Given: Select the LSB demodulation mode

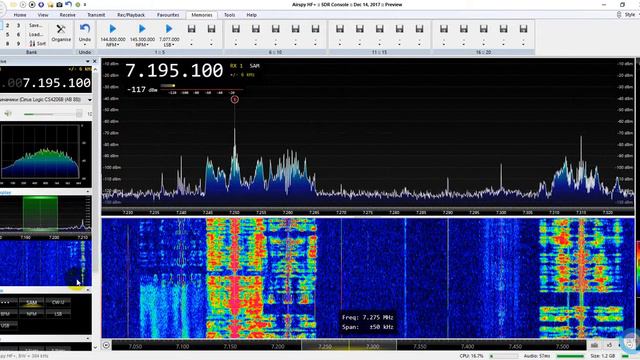Looking at the screenshot, I should tap(58, 314).
